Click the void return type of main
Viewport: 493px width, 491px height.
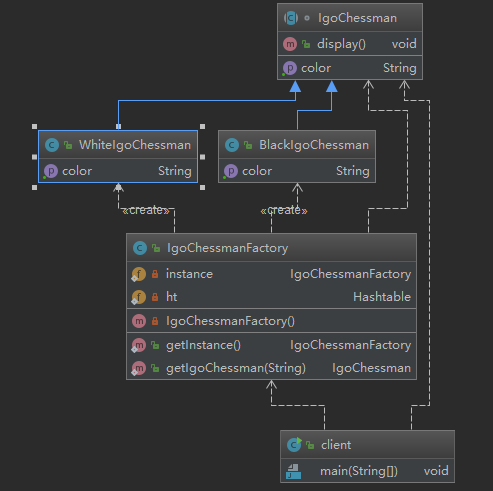pos(436,471)
